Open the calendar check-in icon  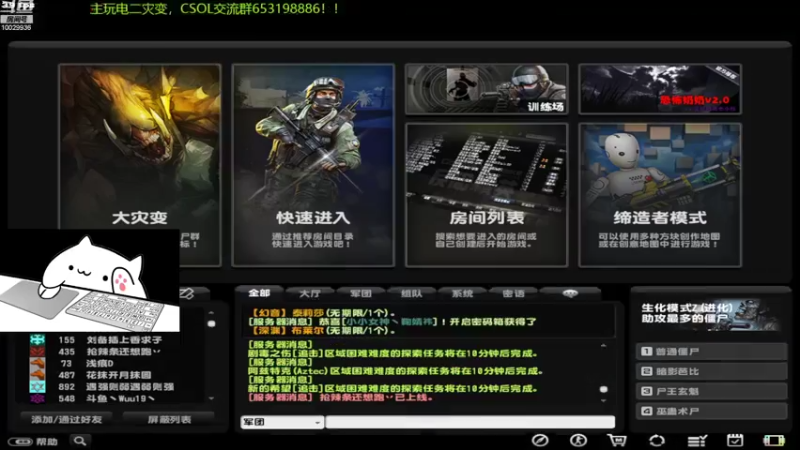pyautogui.click(x=735, y=440)
